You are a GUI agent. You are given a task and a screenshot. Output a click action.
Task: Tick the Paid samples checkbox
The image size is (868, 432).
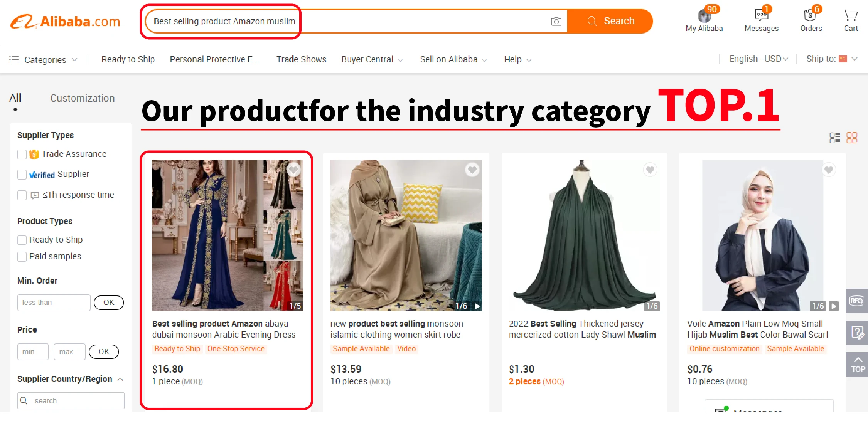[x=22, y=257]
